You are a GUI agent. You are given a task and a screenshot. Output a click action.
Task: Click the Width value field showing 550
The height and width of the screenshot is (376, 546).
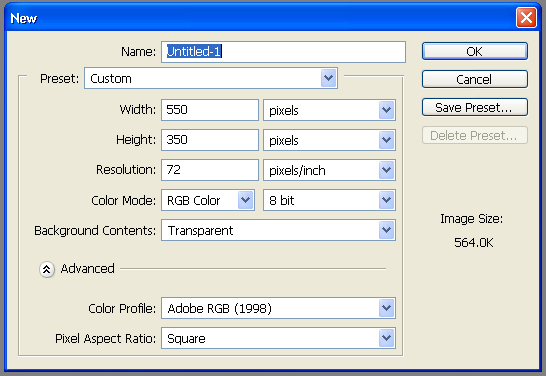210,110
